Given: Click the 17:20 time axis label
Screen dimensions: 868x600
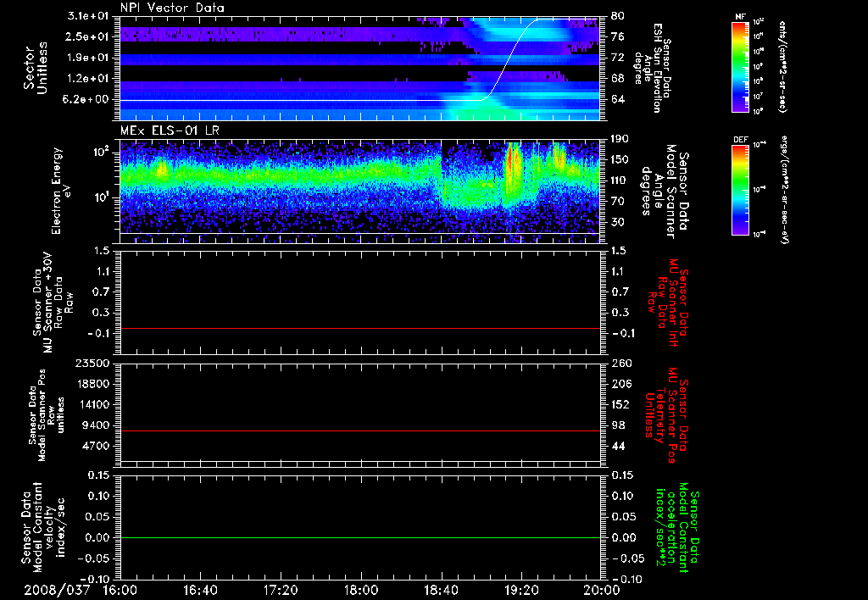Looking at the screenshot, I should 281,589.
